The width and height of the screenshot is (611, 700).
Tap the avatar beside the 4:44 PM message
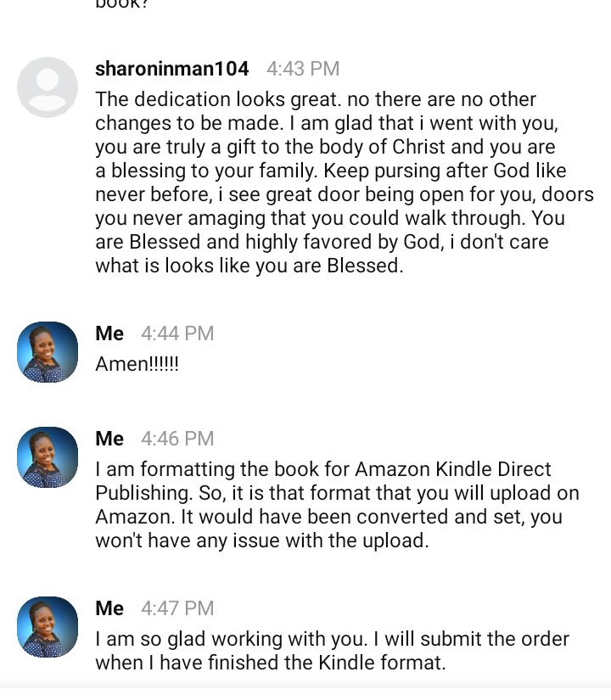48,352
